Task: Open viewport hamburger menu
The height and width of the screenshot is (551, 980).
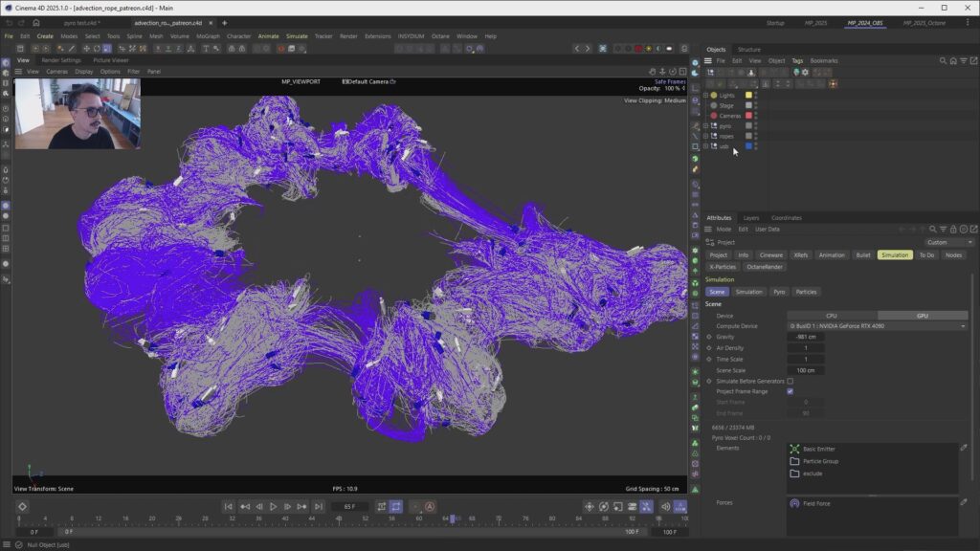Action: point(18,71)
